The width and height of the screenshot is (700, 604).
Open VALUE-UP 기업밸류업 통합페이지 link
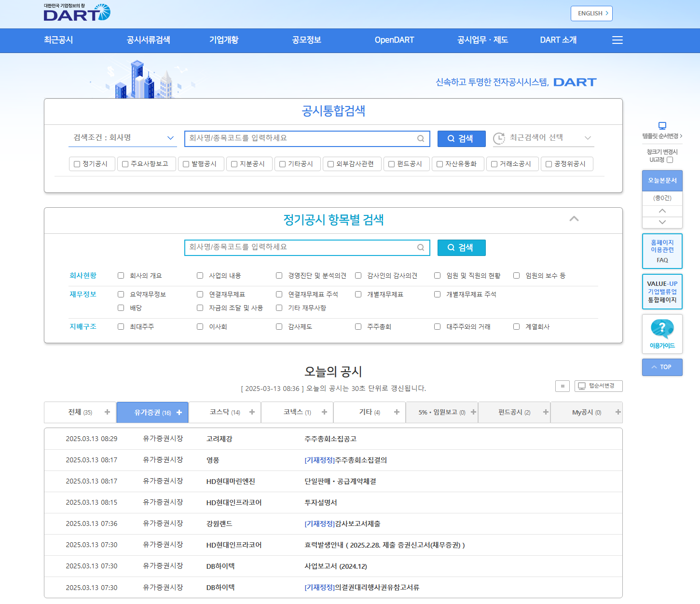[x=662, y=292]
